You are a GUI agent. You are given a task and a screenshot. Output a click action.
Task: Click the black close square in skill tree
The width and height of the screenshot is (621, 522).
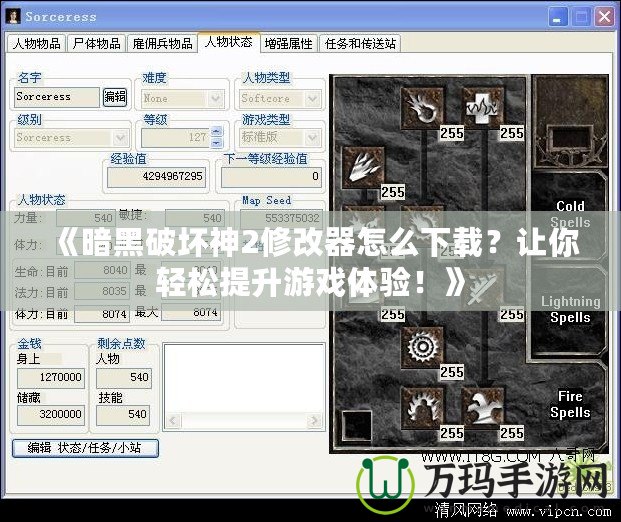coord(357,426)
